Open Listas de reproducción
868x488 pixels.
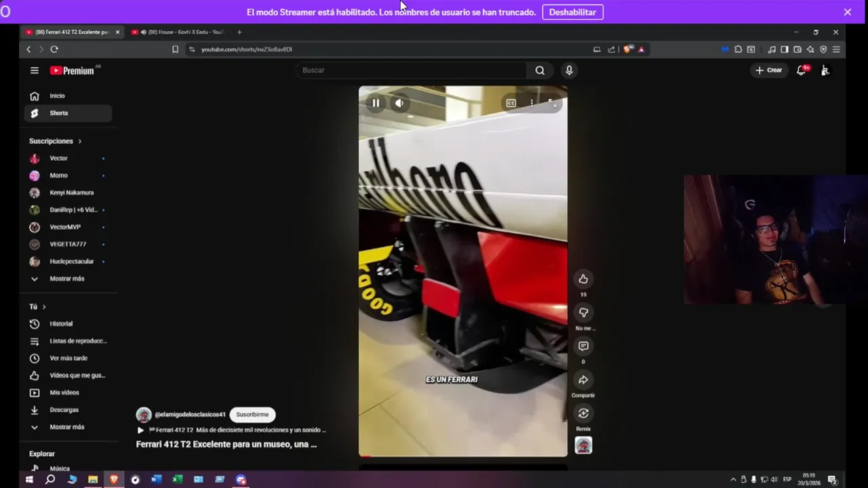[68, 341]
